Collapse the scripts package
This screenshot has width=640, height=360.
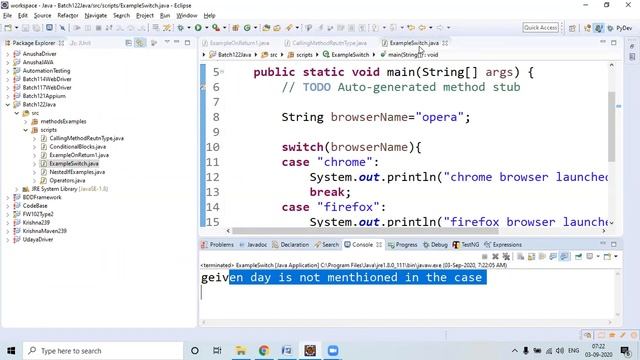coord(26,130)
